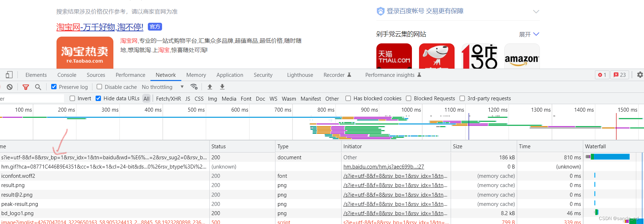Open hm.baidu.com/hm.js initiator link

(383, 167)
